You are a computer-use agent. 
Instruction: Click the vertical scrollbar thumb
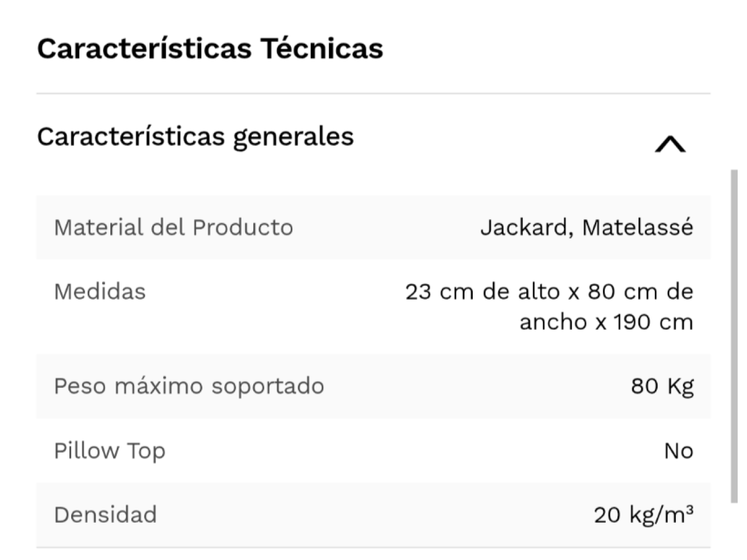coord(734,336)
